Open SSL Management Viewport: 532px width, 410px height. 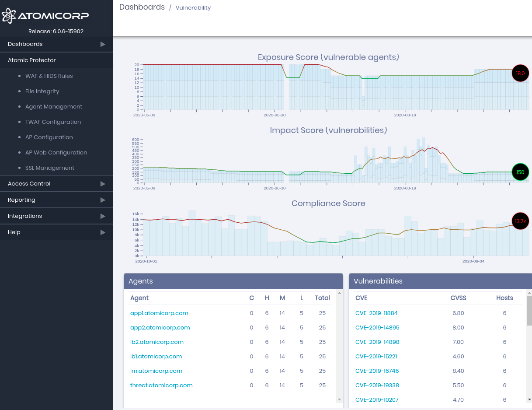(x=50, y=168)
